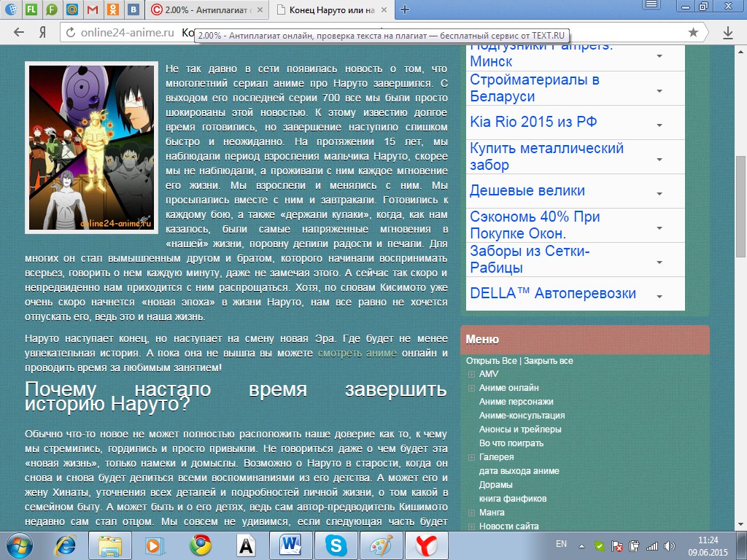
Task: Open the font A application in taskbar
Action: 246,545
